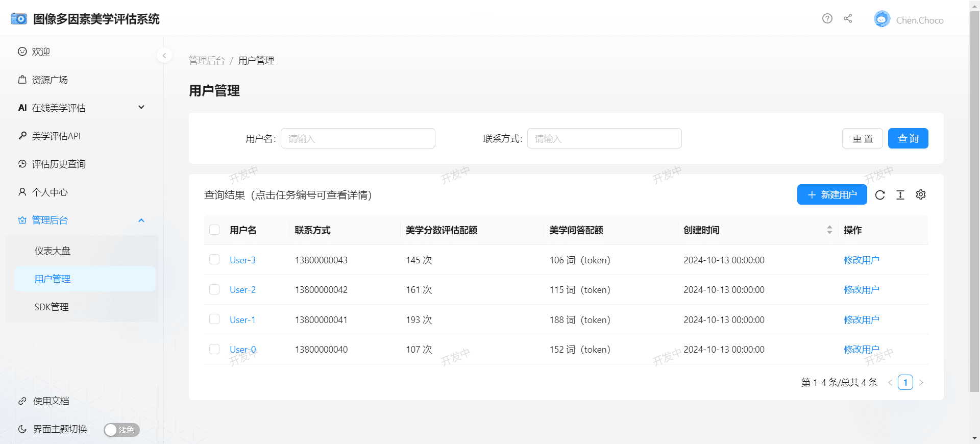The image size is (980, 444).
Task: Click the 新建用户 button
Action: point(832,195)
